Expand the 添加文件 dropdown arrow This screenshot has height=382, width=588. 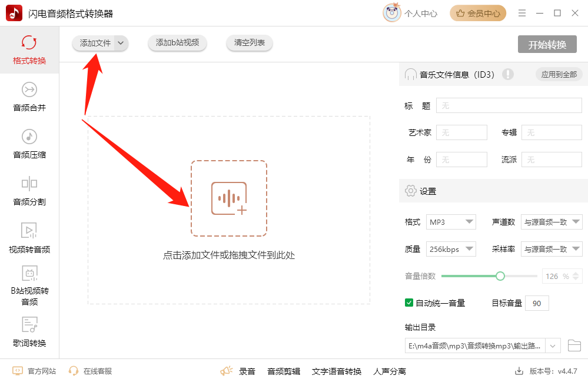[121, 43]
